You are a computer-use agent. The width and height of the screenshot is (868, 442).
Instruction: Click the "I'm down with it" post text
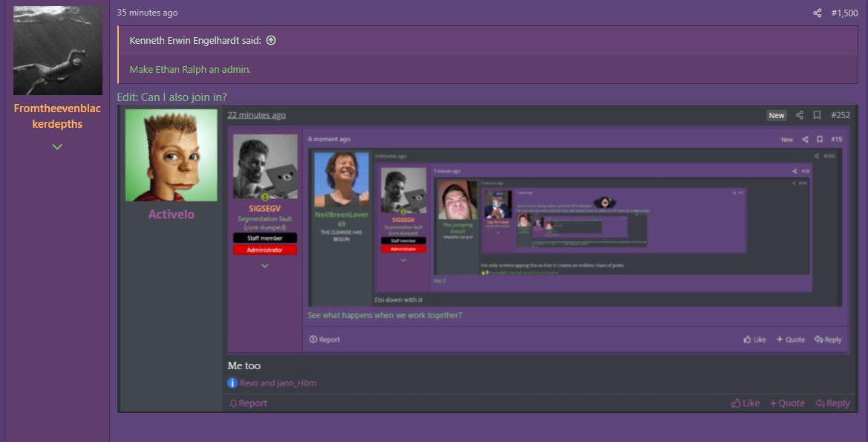pyautogui.click(x=399, y=299)
